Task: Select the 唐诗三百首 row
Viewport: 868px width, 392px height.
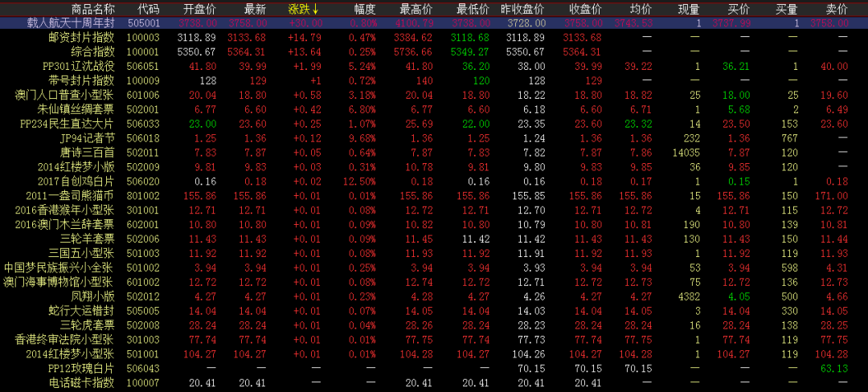Action: click(434, 153)
